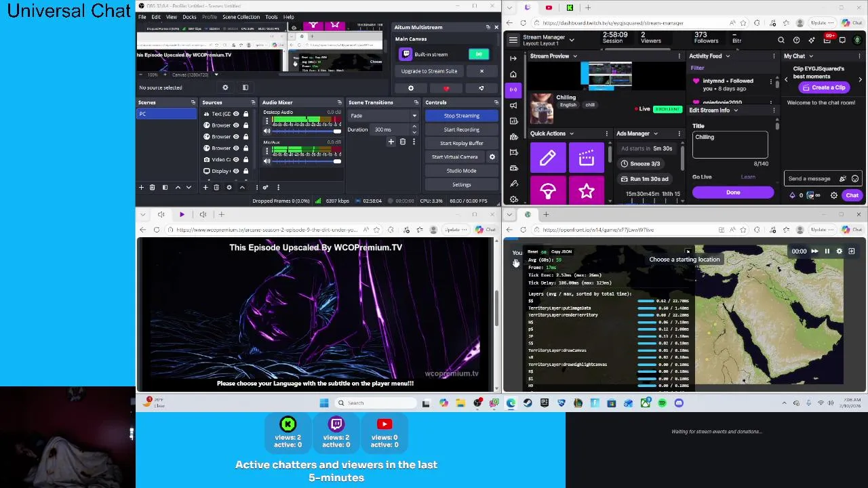Open the OBS Scene Collection menu
The height and width of the screenshot is (488, 868).
coord(241,17)
